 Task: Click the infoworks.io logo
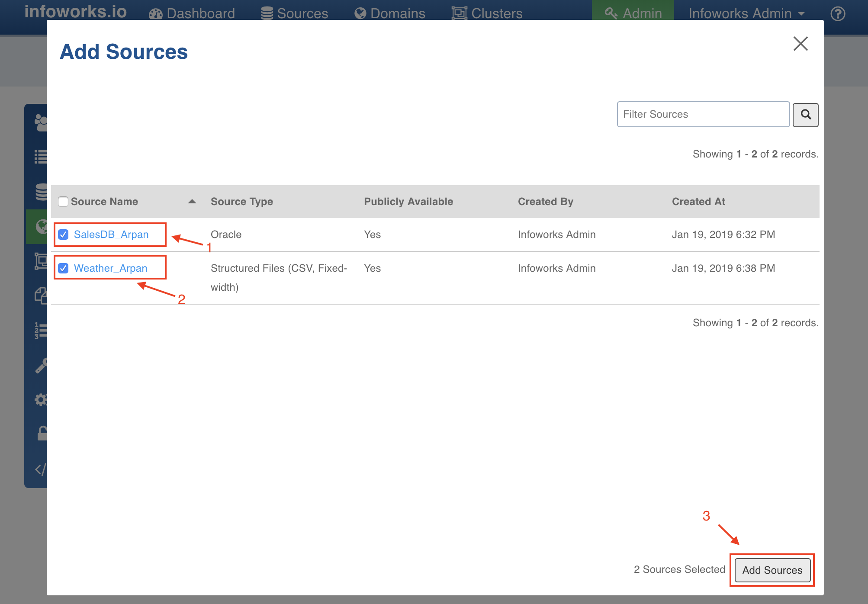click(76, 12)
